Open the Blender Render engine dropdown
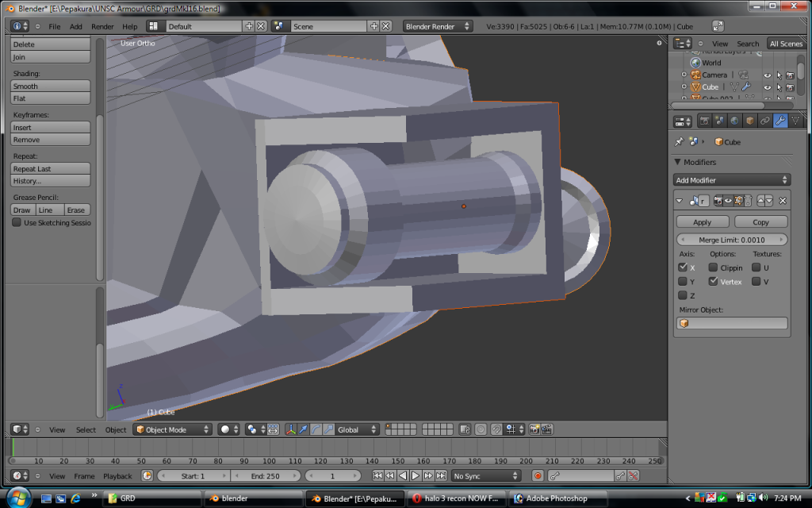 click(x=437, y=26)
